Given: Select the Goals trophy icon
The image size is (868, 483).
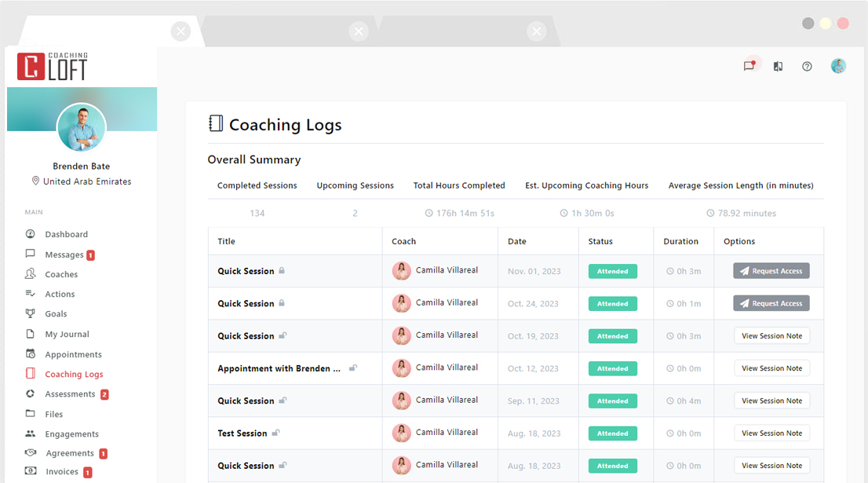Looking at the screenshot, I should pos(28,313).
